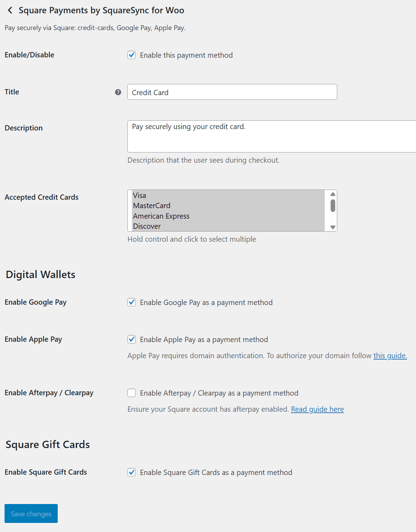Click the 'Digital Wallets' section heading
Image resolution: width=416 pixels, height=532 pixels.
[41, 275]
